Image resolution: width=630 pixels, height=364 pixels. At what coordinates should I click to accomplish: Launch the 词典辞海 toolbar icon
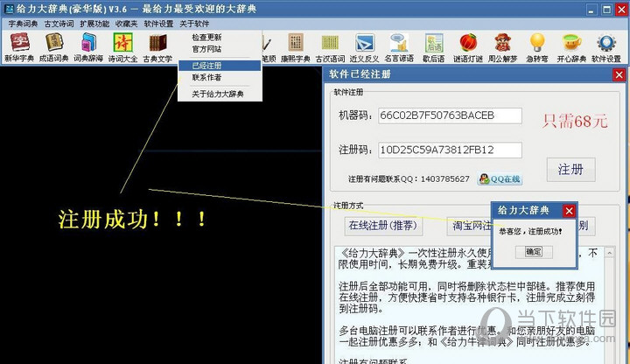pos(88,47)
